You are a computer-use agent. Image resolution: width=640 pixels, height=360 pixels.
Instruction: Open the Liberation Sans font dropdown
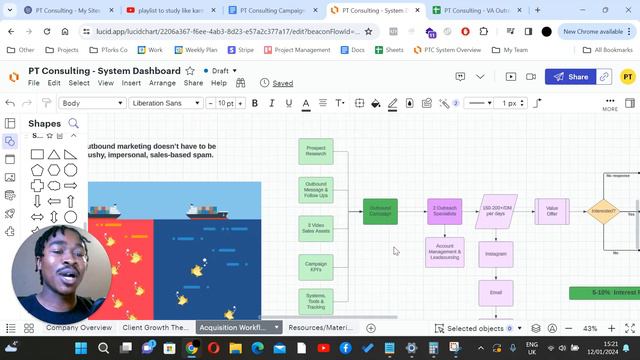click(x=166, y=103)
